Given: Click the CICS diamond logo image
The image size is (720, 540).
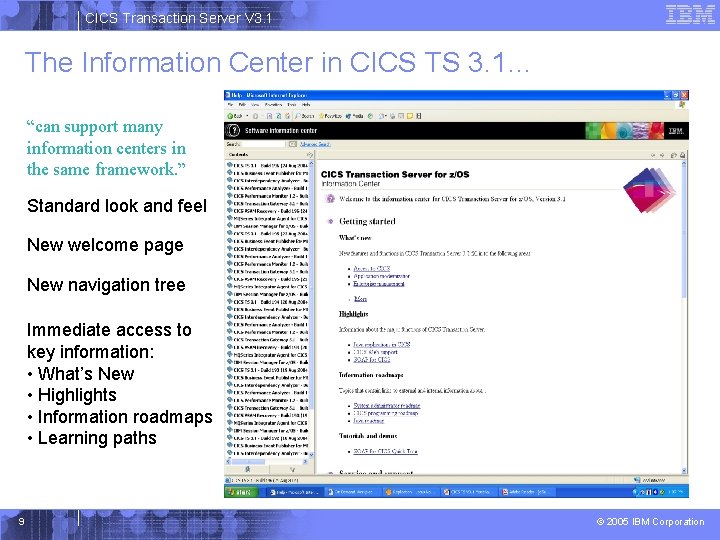Looking at the screenshot, I should pos(649,190).
